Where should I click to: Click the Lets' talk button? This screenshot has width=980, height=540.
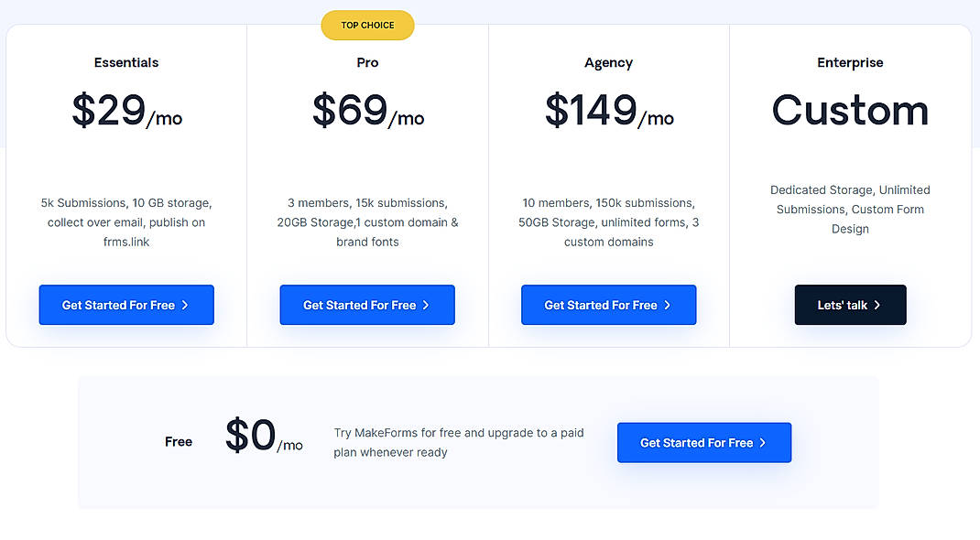850,304
